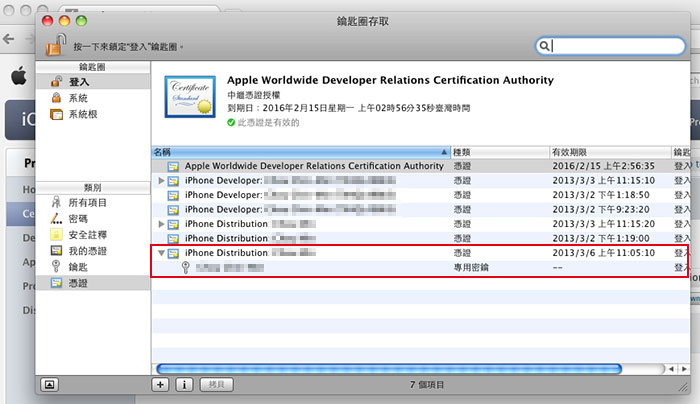Select the 鑰匙 category
Screen dimensions: 700x404
click(92, 267)
